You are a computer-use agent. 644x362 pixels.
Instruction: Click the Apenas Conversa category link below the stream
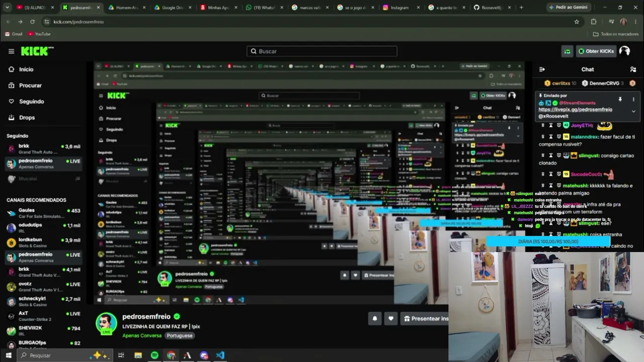click(x=142, y=335)
